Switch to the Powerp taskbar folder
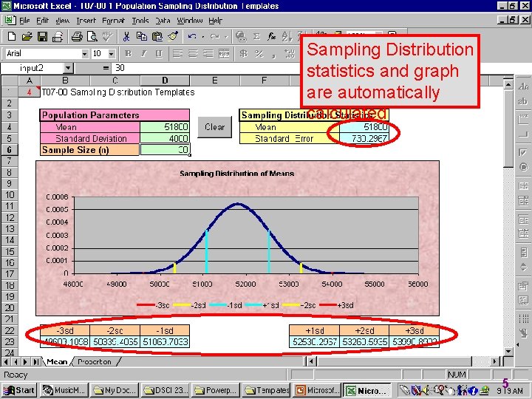532x399 pixels. pos(216,391)
